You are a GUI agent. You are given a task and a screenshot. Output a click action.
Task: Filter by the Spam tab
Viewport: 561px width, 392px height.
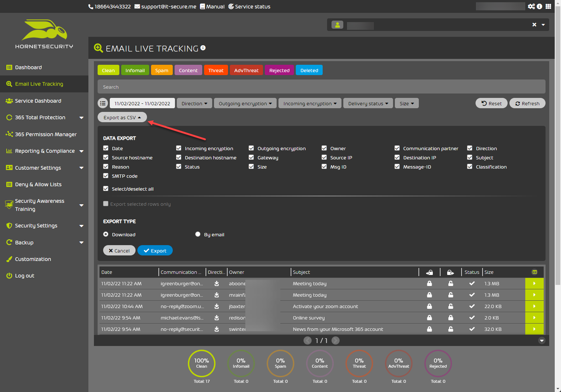tap(162, 70)
